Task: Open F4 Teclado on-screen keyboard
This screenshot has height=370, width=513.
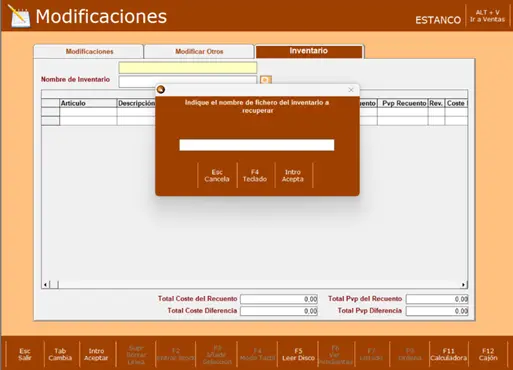Action: (255, 176)
